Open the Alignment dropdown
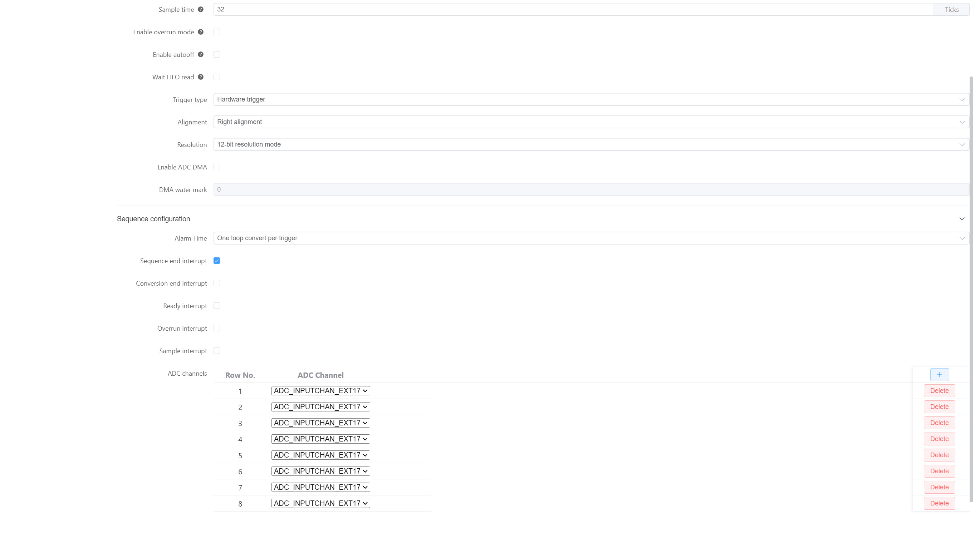The image size is (980, 543). pyautogui.click(x=591, y=122)
